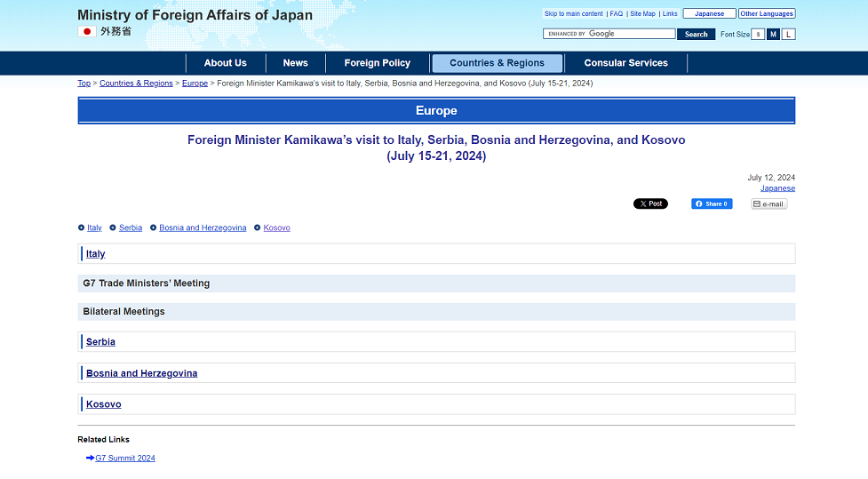Set font size to large

tap(788, 35)
